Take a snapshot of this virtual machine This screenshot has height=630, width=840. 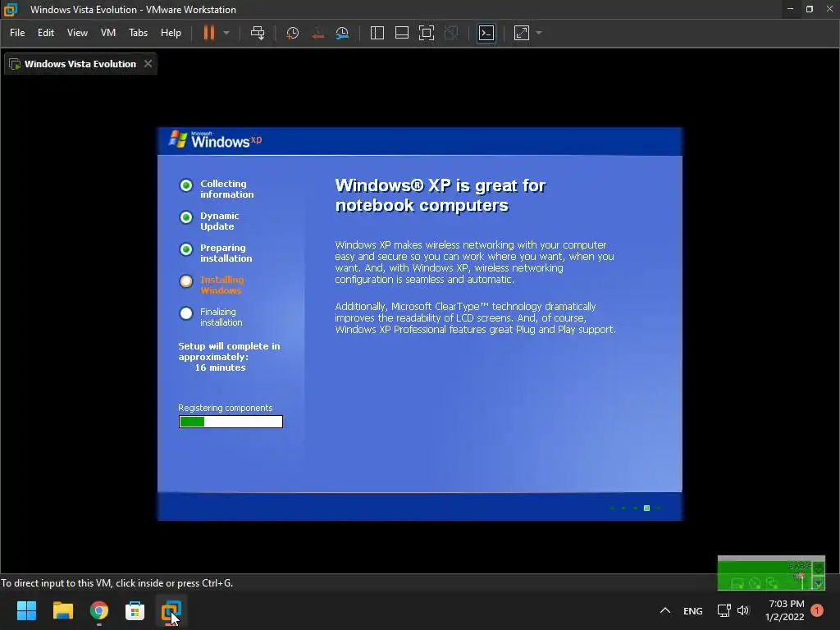click(293, 33)
